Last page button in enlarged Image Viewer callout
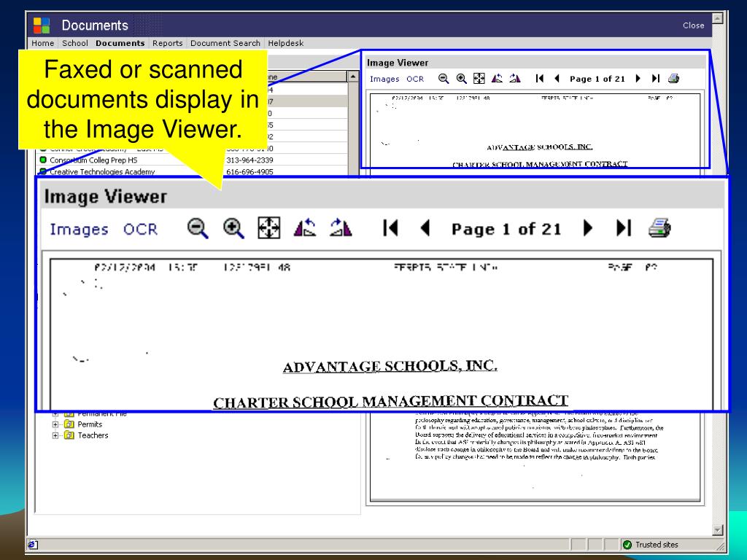This screenshot has height=560, width=747. click(624, 228)
